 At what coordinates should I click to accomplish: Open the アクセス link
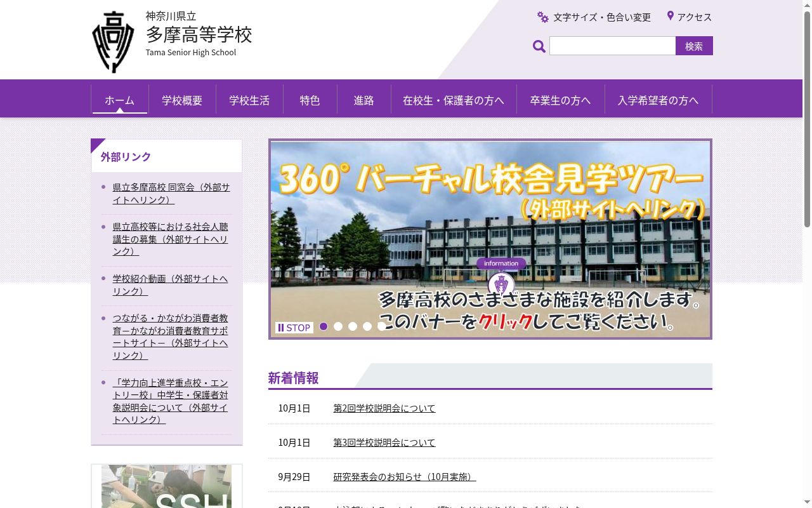[695, 17]
